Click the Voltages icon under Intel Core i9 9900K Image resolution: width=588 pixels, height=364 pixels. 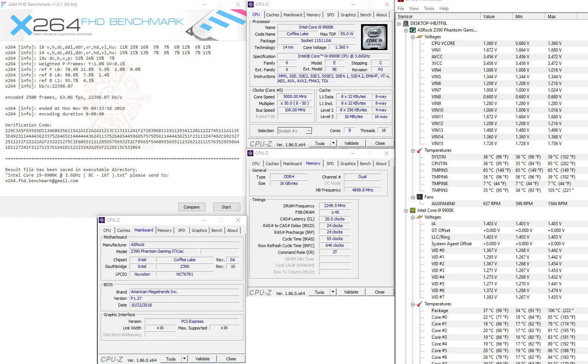click(x=420, y=217)
